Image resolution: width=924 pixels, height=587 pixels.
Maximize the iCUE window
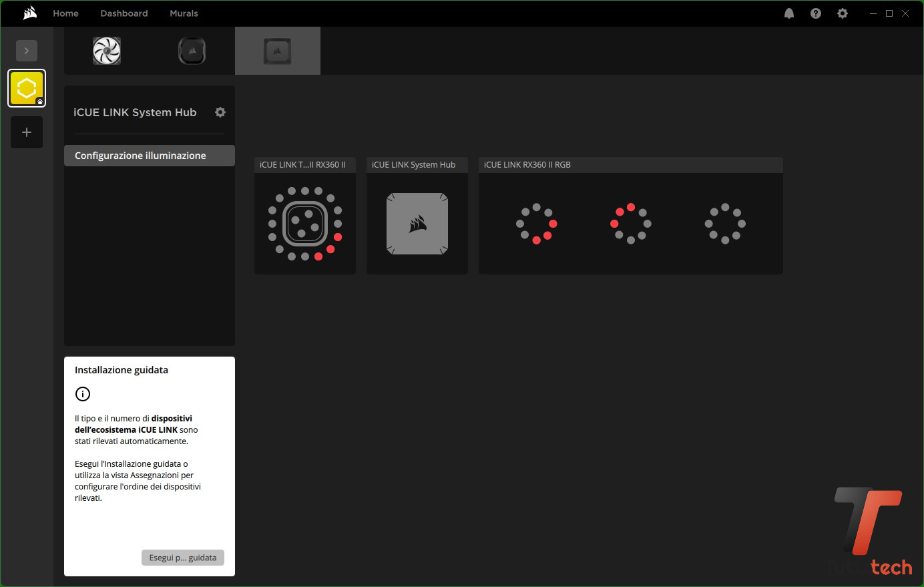[889, 13]
